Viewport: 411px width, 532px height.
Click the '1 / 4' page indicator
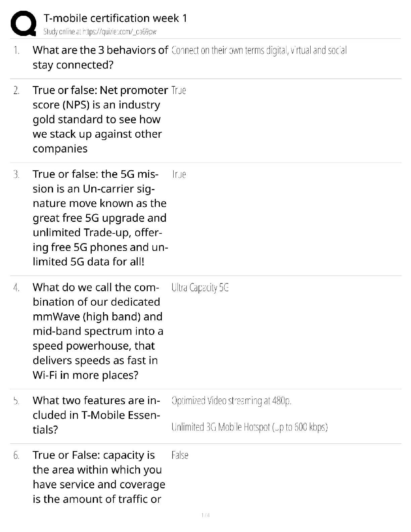tap(205, 515)
